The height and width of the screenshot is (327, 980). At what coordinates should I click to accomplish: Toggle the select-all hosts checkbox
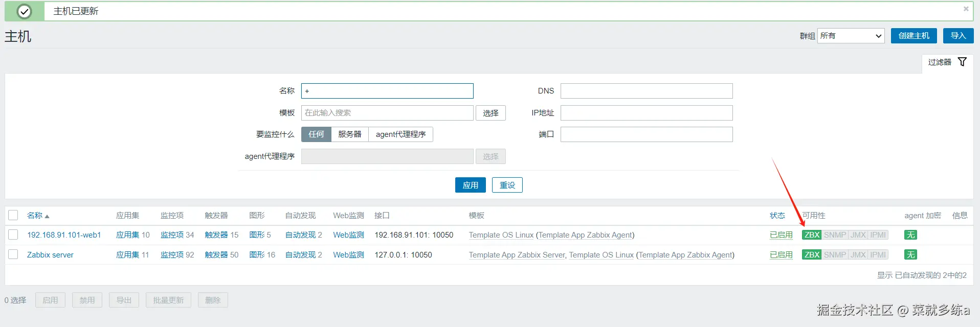pyautogui.click(x=13, y=215)
